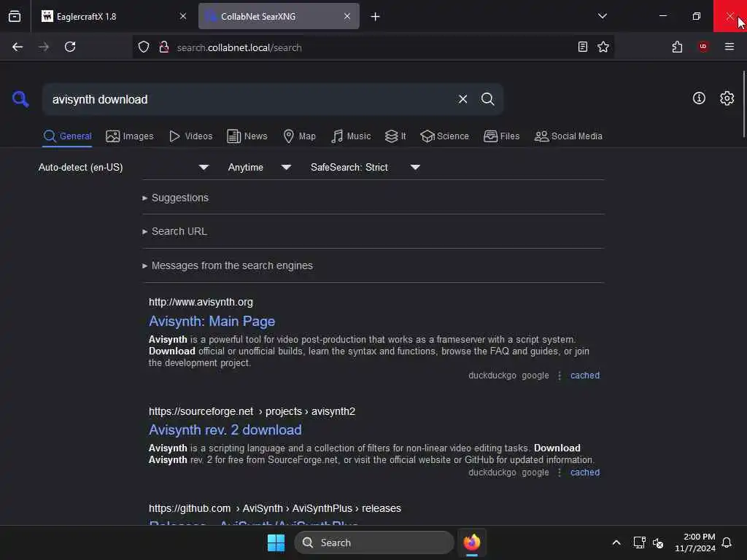This screenshot has width=747, height=560.
Task: Click the page vertical scrollbar
Action: click(743, 104)
